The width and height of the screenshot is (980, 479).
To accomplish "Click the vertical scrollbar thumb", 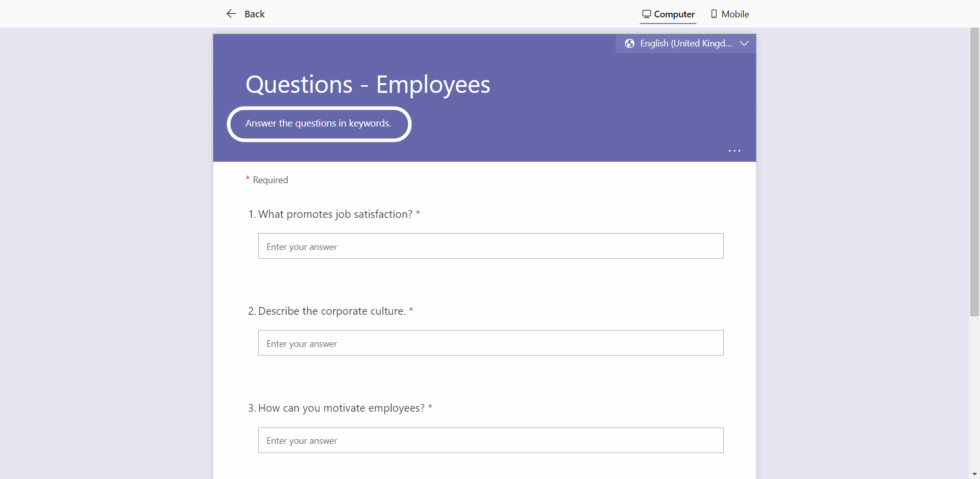I will click(x=974, y=172).
